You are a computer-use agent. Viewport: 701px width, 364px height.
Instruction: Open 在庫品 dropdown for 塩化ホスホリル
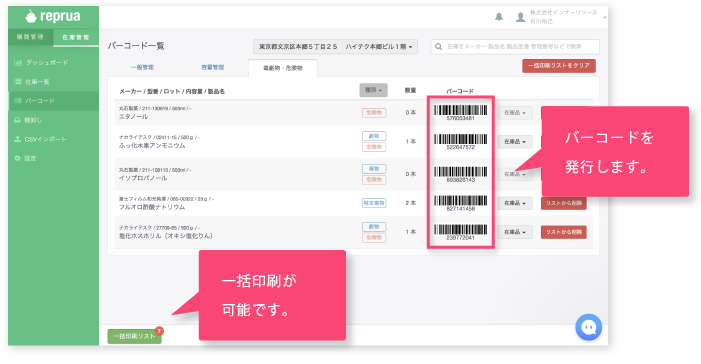tap(515, 232)
